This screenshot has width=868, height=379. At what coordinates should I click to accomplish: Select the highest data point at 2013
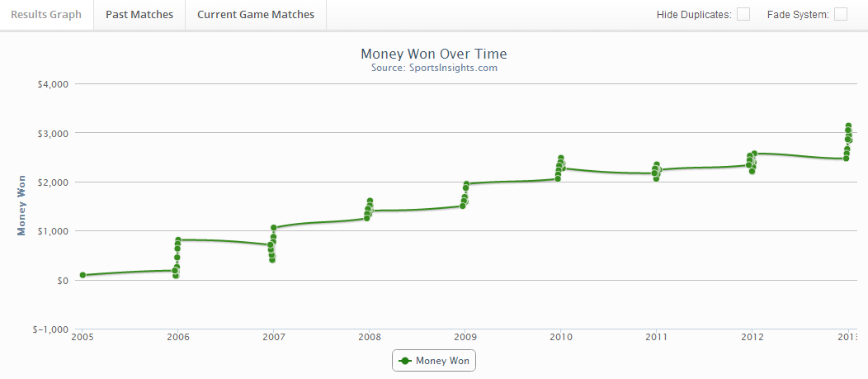[847, 126]
